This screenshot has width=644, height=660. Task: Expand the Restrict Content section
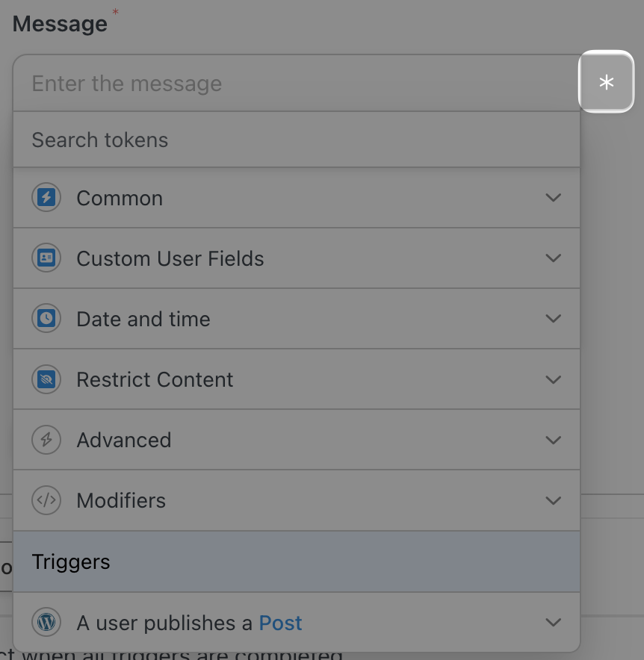tap(554, 379)
